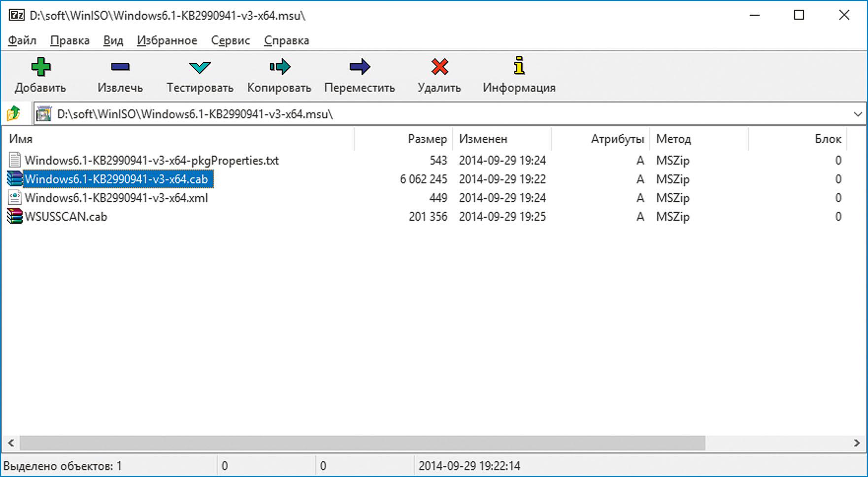
Task: Click the Копировать toolbar icon
Action: coord(279,67)
